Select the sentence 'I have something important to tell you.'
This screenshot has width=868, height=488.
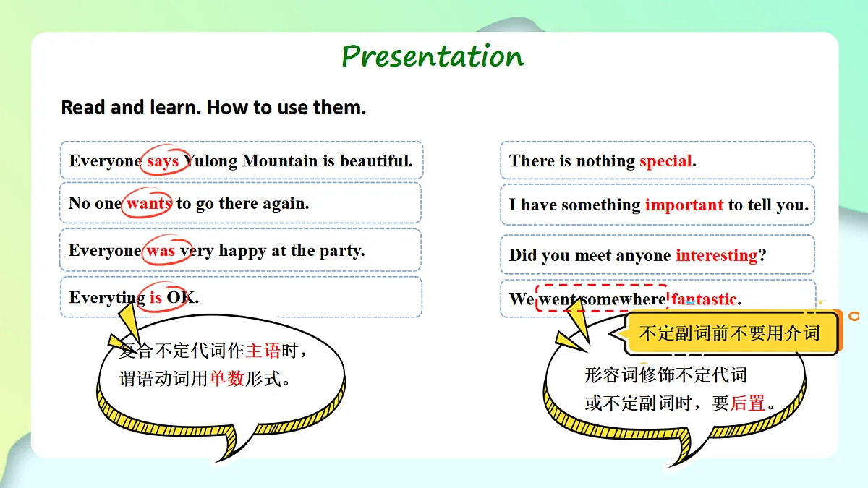658,205
